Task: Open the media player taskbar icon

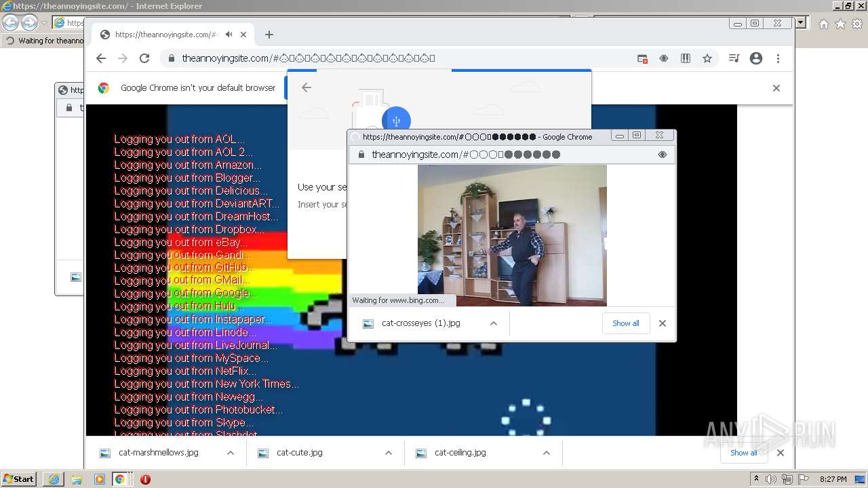Action: tap(99, 479)
